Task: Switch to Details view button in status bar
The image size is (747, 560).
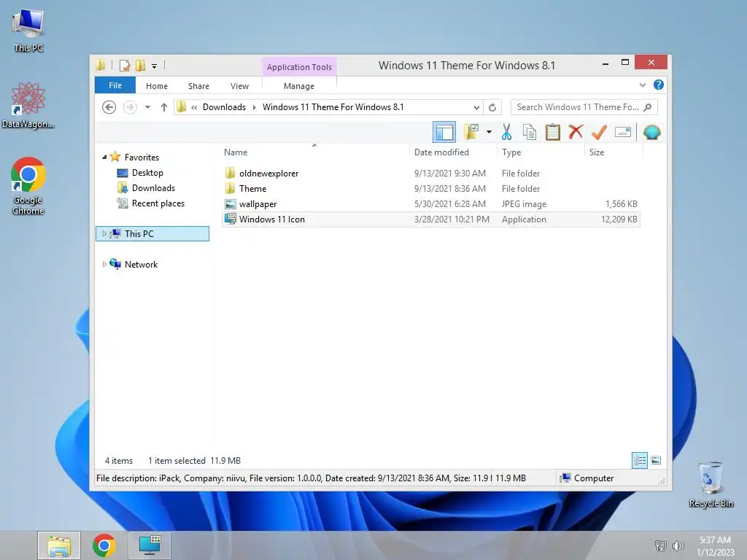Action: pos(639,461)
